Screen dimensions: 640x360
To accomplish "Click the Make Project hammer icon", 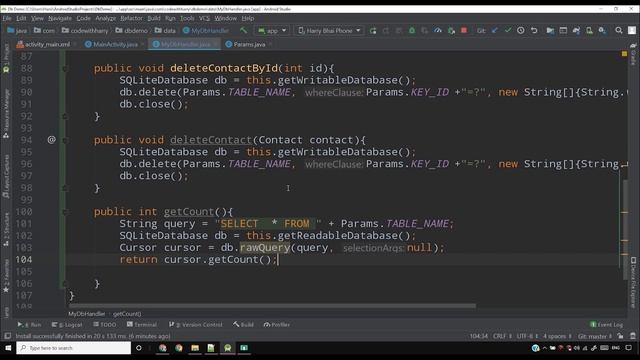I will pos(244,30).
